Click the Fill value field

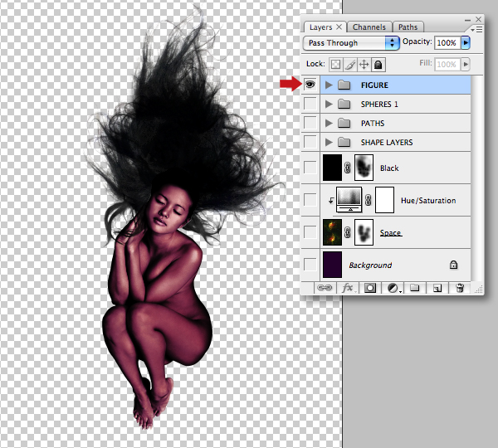(447, 65)
